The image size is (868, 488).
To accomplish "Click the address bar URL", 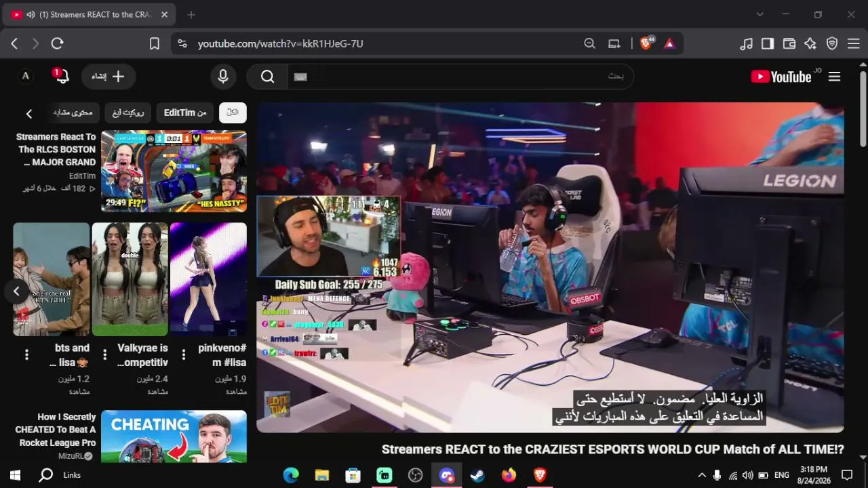I will click(281, 43).
